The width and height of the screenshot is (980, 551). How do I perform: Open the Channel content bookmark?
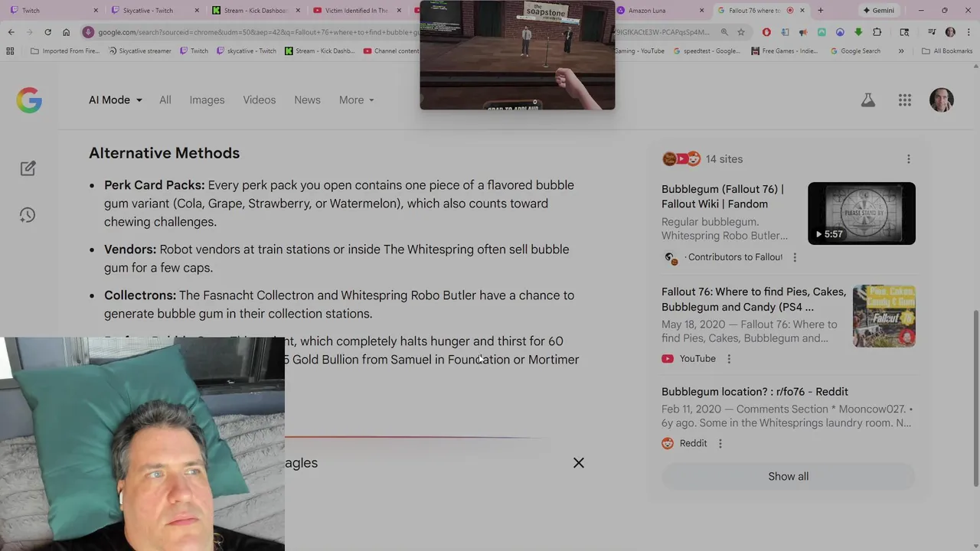(391, 51)
